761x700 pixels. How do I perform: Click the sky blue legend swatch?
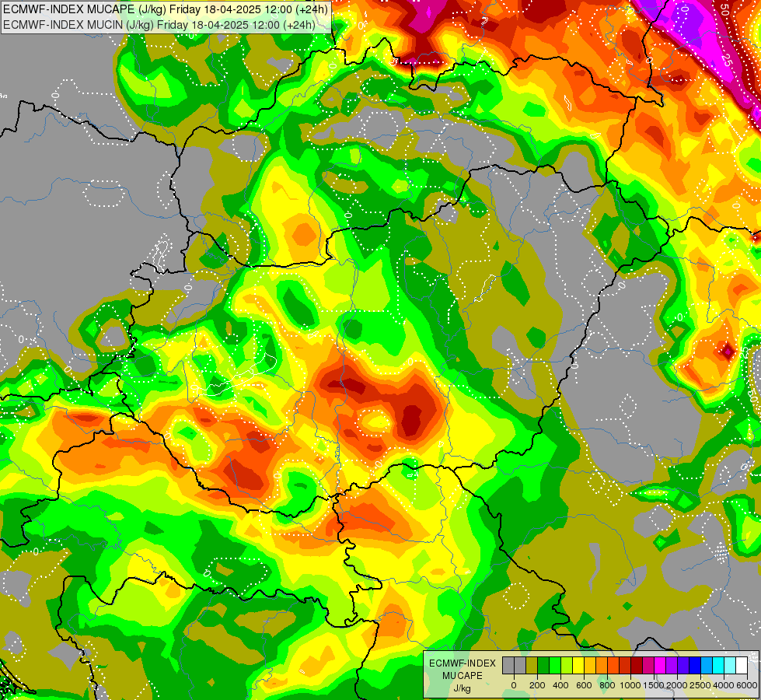coord(707,665)
